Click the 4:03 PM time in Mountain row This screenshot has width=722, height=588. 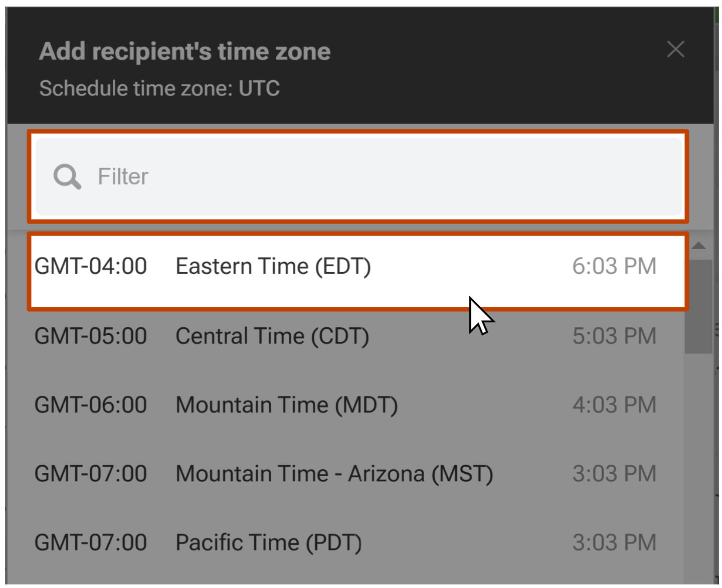(x=614, y=405)
